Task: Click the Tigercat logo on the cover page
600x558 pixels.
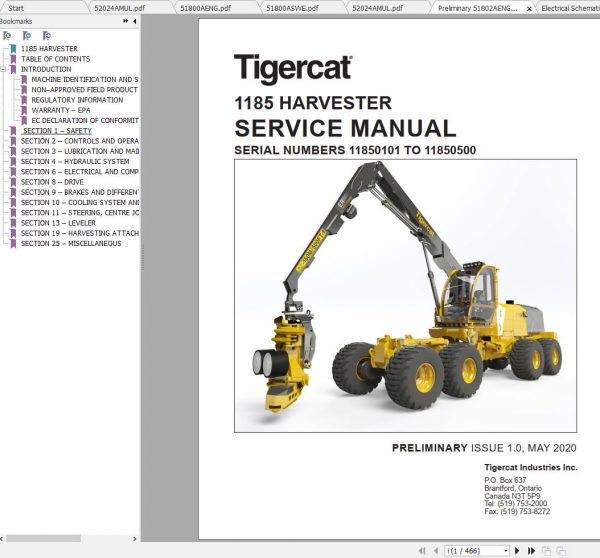Action: point(293,68)
